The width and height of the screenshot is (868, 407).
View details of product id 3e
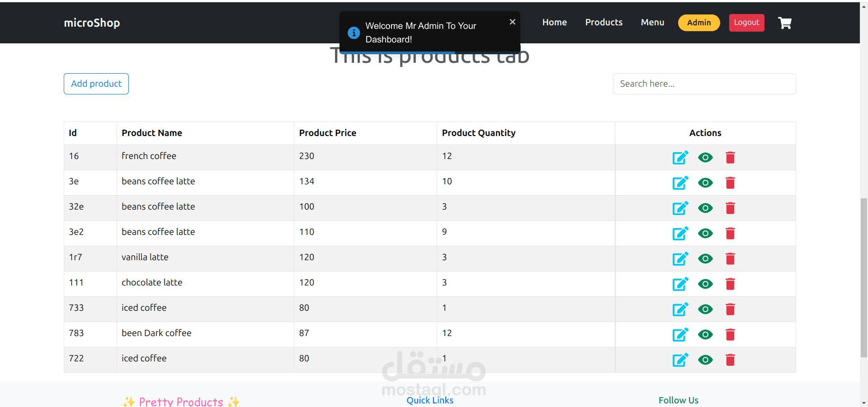[705, 182]
